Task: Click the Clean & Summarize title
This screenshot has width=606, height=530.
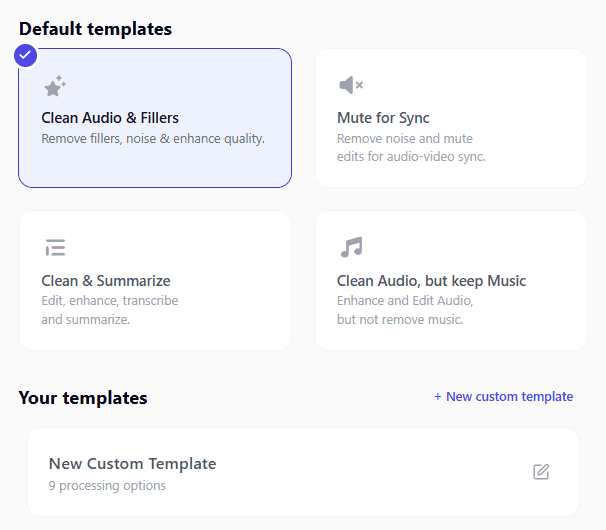Action: pyautogui.click(x=106, y=281)
